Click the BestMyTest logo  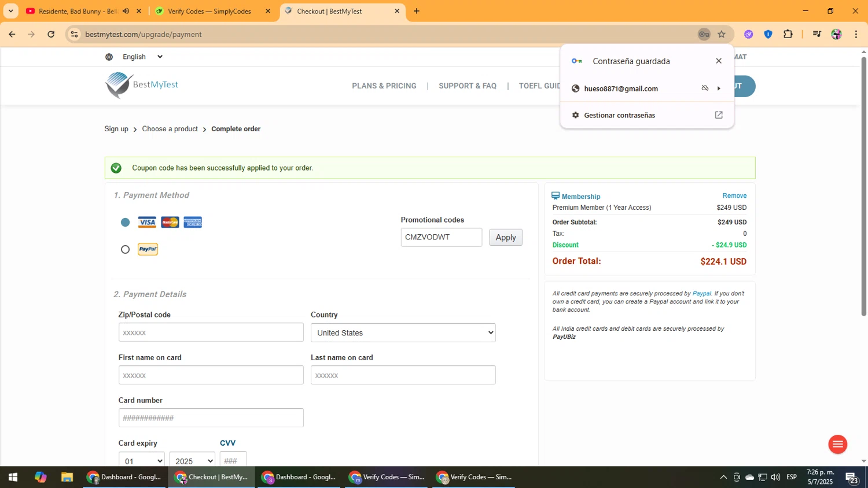tap(142, 85)
